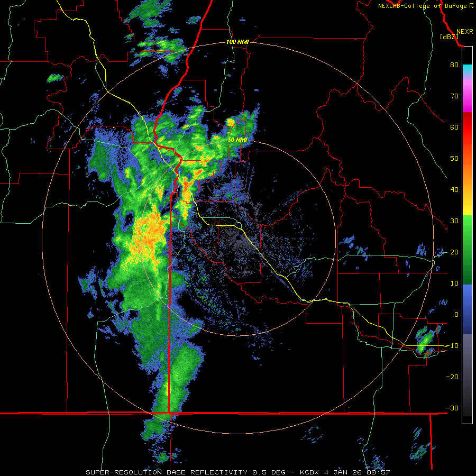Click the 0 value on the dBZ scale
Screen dimensions: 476x476
pyautogui.click(x=456, y=315)
